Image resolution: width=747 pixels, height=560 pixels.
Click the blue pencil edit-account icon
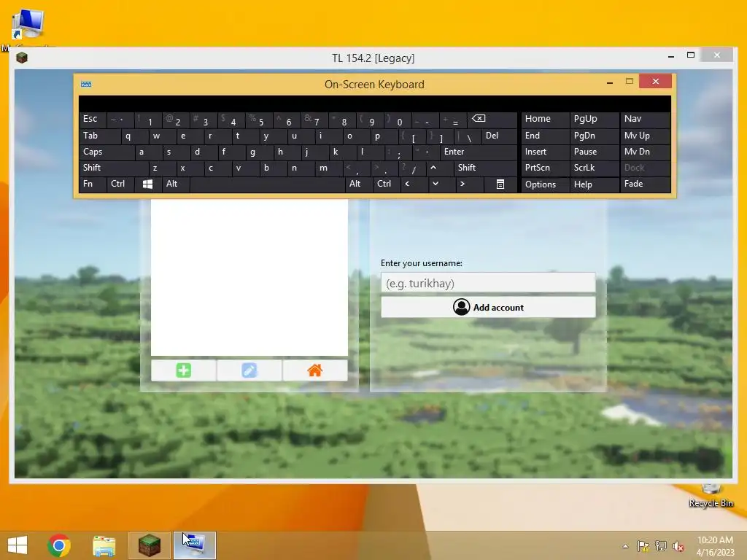[249, 370]
